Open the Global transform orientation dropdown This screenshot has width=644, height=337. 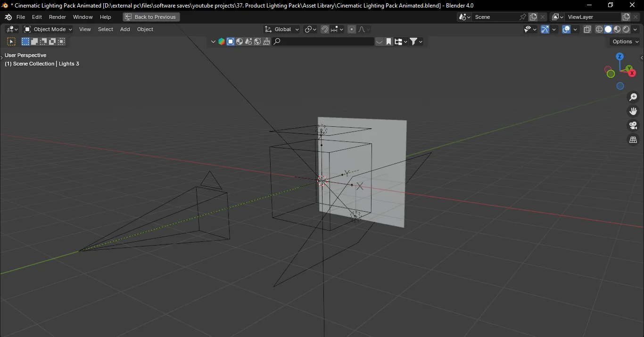[x=281, y=29]
